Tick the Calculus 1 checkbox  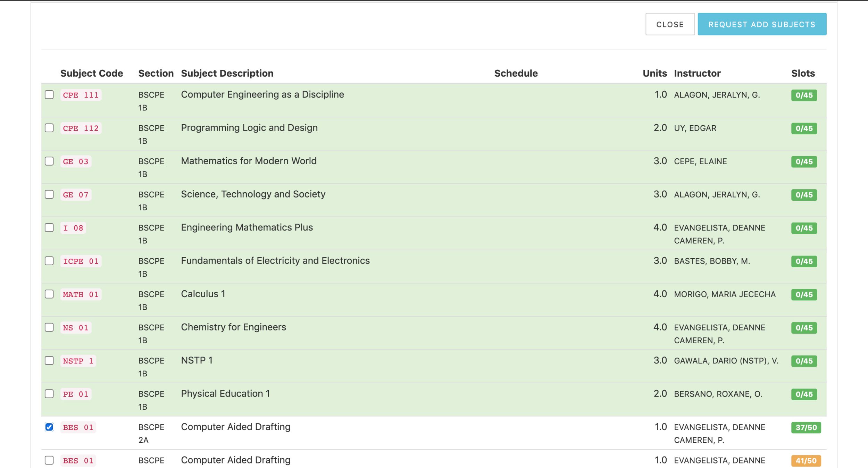(x=49, y=294)
